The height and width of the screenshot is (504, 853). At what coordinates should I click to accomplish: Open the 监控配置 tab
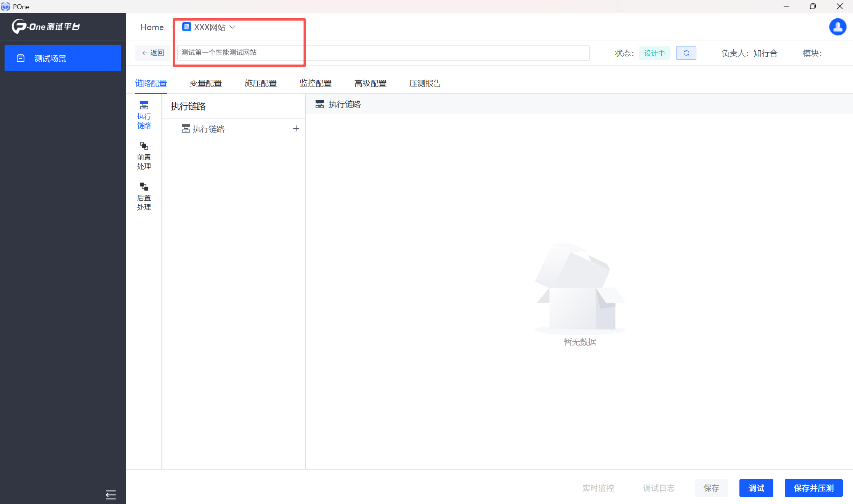tap(315, 83)
